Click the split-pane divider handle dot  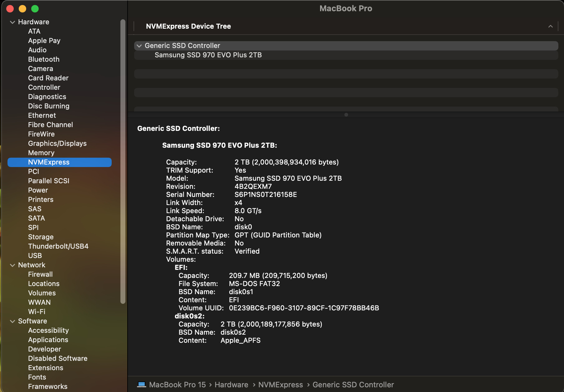346,115
